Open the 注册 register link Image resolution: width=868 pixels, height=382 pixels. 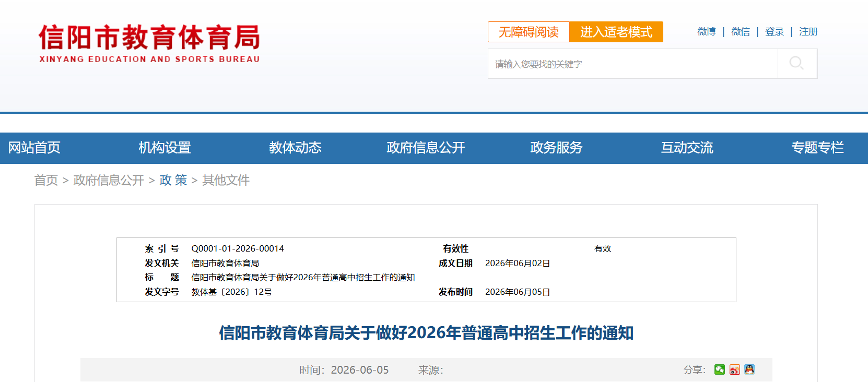pyautogui.click(x=808, y=32)
